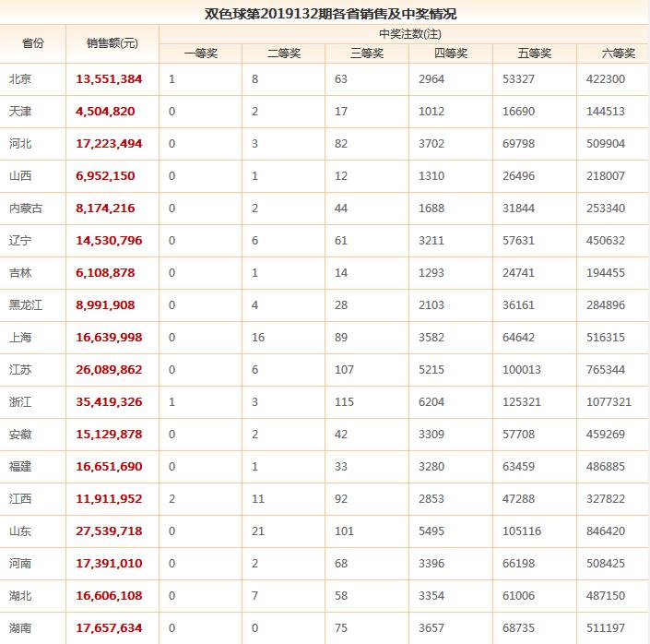The width and height of the screenshot is (650, 644).
Task: Click 河北 fifth-prize count 69798
Action: point(518,144)
